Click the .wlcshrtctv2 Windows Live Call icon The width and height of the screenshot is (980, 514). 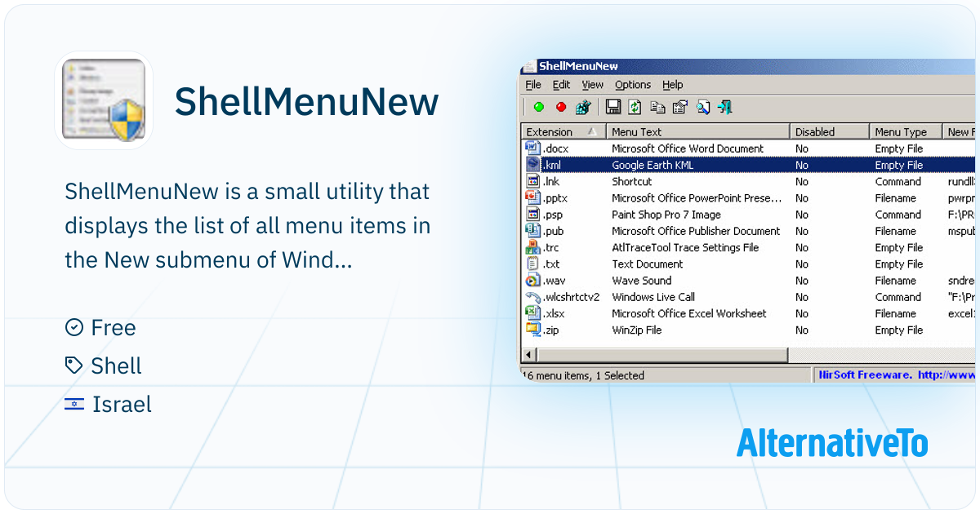coord(533,297)
